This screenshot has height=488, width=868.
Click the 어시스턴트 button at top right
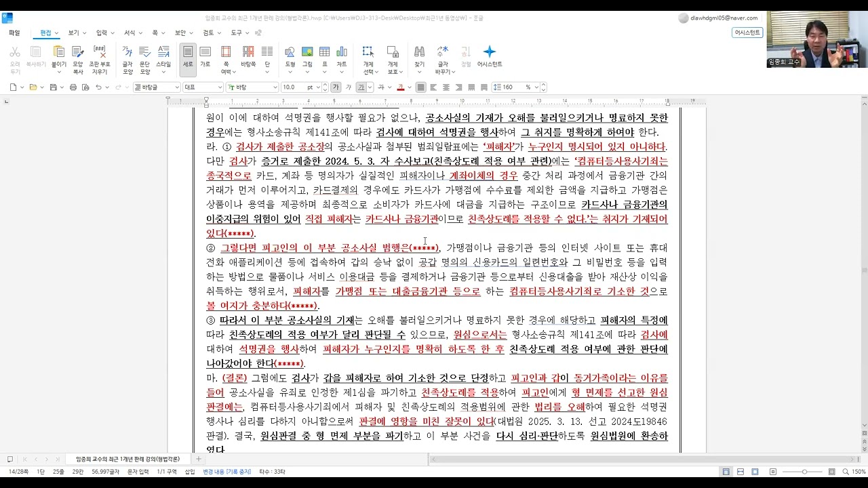point(747,33)
